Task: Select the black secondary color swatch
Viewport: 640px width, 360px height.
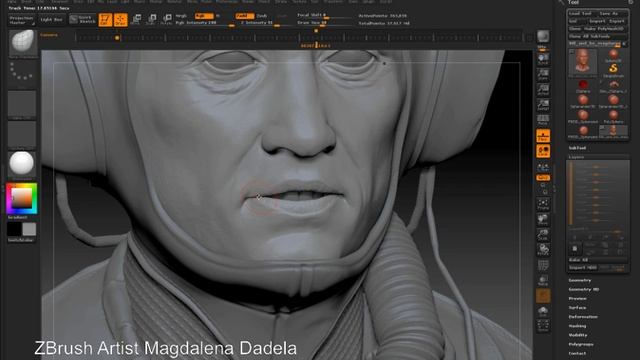Action: 14,229
